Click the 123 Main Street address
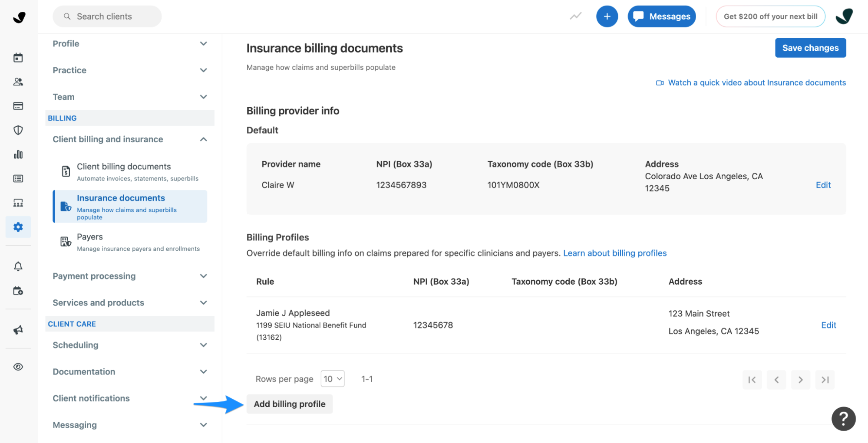The image size is (868, 443). (699, 313)
